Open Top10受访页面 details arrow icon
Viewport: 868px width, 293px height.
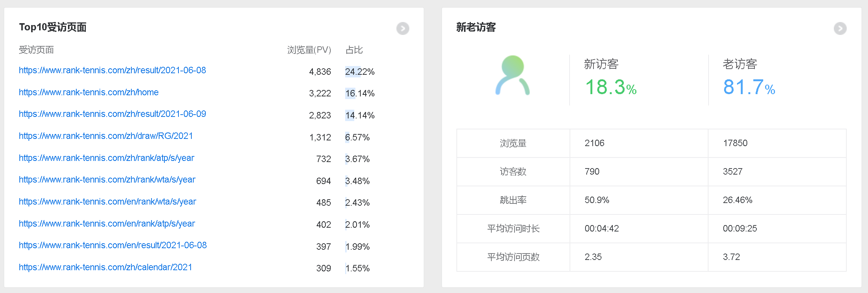point(402,28)
